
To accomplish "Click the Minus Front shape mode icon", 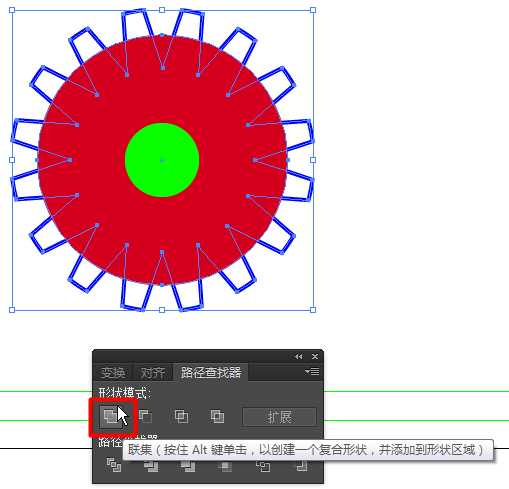I will pos(145,416).
